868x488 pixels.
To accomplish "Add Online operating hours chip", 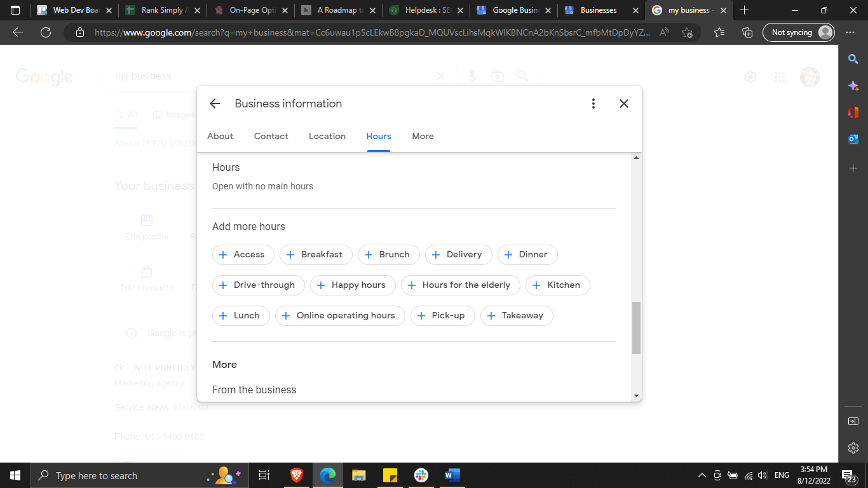I will [339, 316].
